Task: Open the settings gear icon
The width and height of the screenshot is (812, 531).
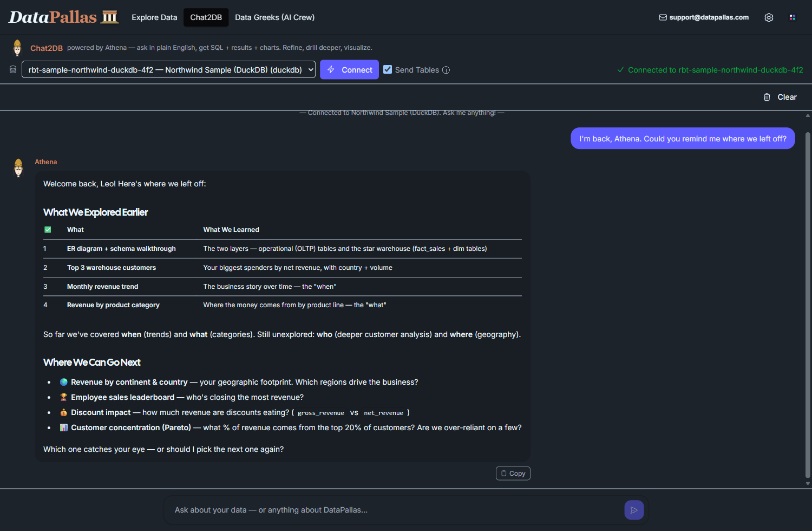Action: [x=769, y=17]
